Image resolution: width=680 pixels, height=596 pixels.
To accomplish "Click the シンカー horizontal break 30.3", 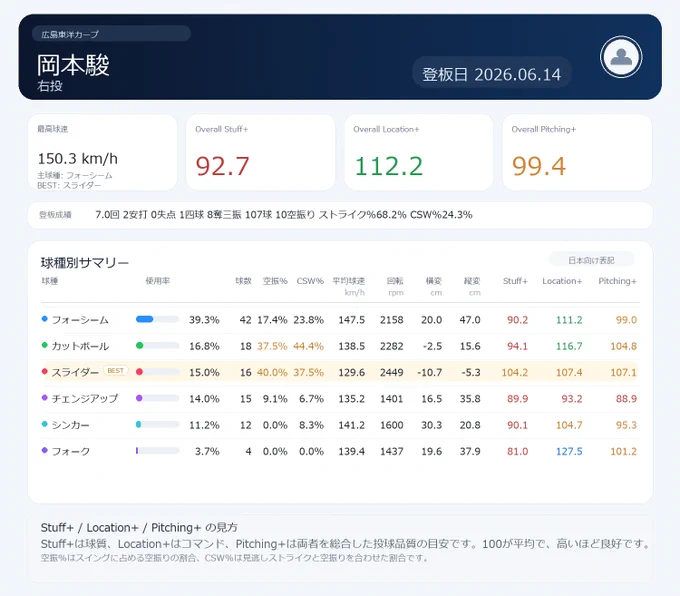I will [x=432, y=425].
